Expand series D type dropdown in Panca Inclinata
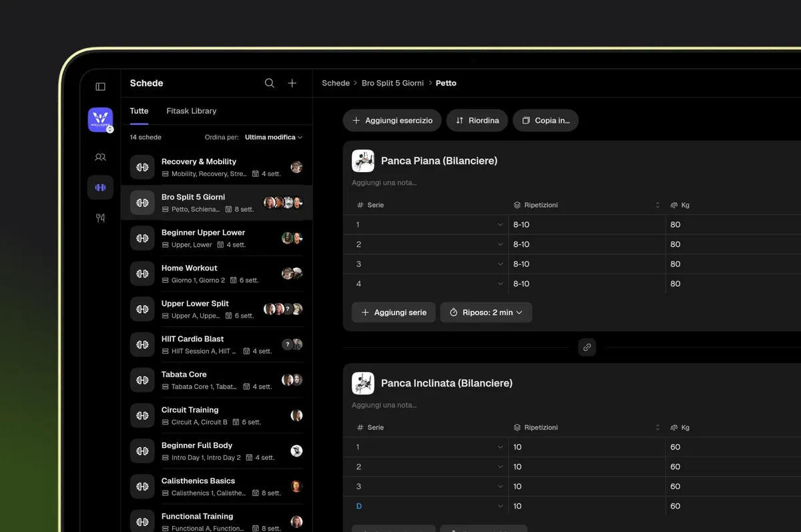The width and height of the screenshot is (801, 532). click(x=501, y=507)
